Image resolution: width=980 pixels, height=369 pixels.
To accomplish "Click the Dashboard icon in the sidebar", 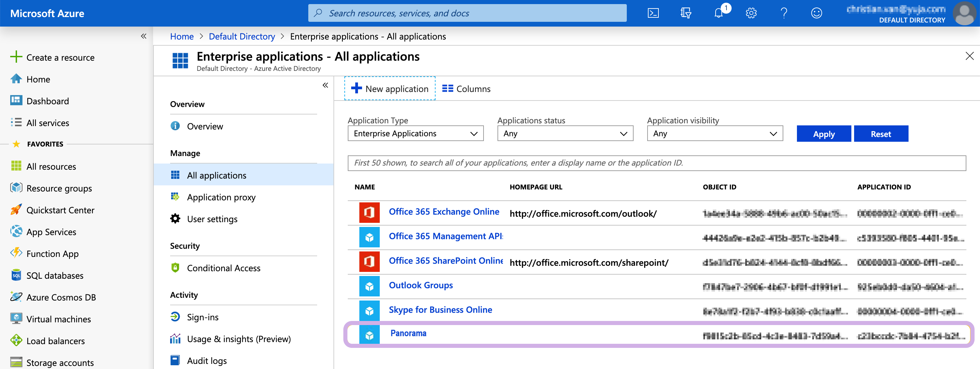I will pyautogui.click(x=16, y=101).
